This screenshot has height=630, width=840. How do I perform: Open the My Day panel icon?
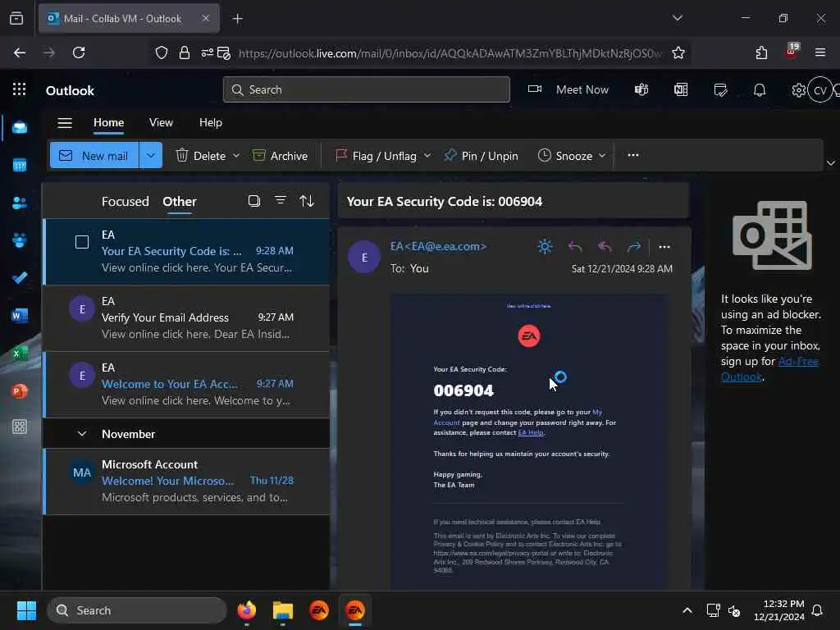click(x=720, y=89)
